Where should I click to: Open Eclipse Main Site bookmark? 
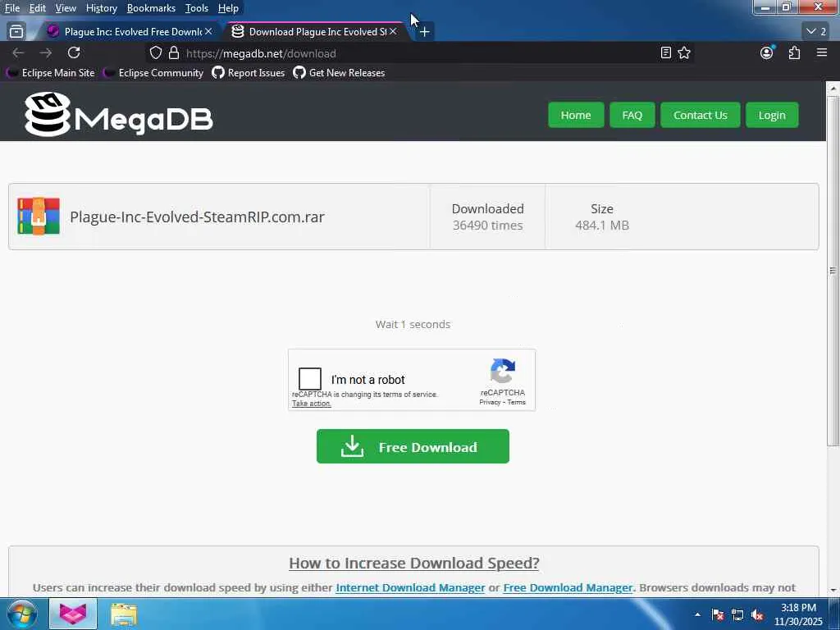point(51,73)
